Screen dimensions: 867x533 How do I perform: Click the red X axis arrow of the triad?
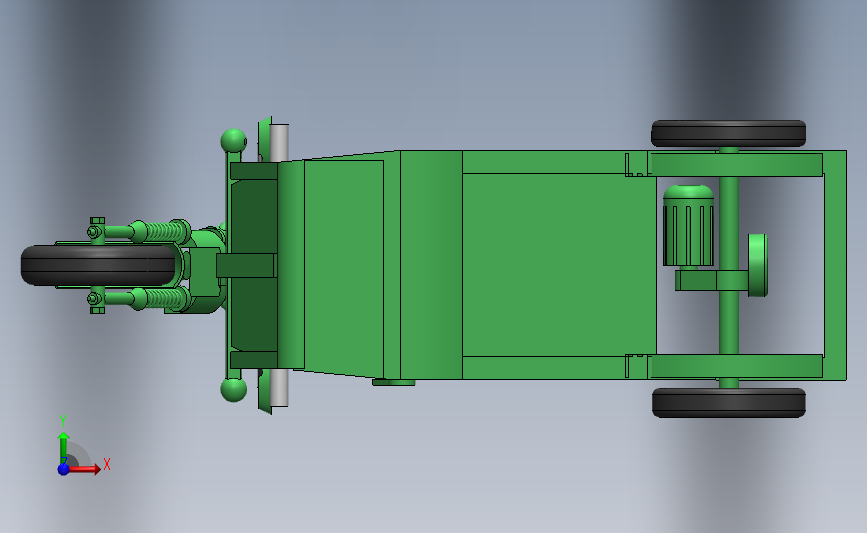[x=85, y=469]
